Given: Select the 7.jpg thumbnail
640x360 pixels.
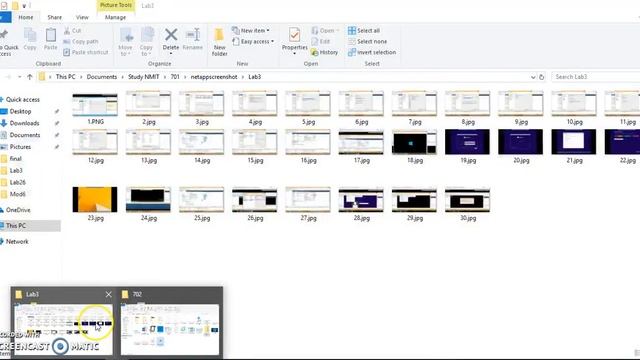Looking at the screenshot, I should point(414,104).
